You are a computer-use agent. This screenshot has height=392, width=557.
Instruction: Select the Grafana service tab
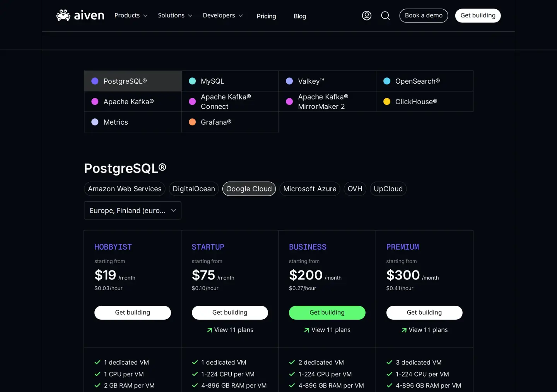pos(230,122)
